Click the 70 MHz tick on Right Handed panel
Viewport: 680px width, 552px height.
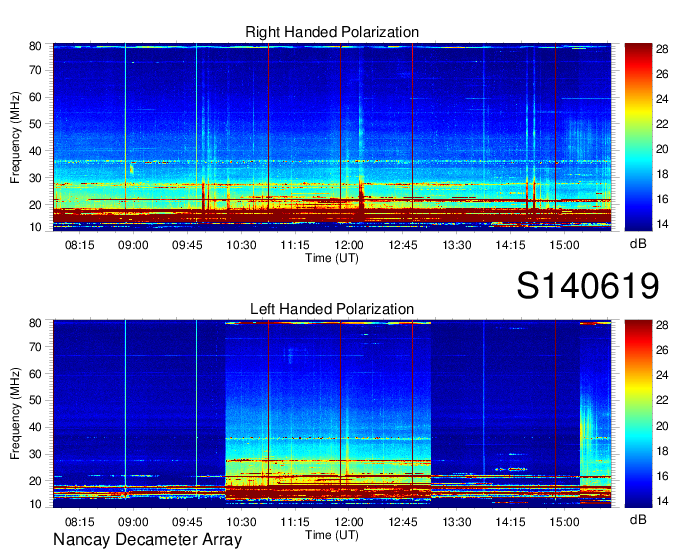pyautogui.click(x=35, y=70)
